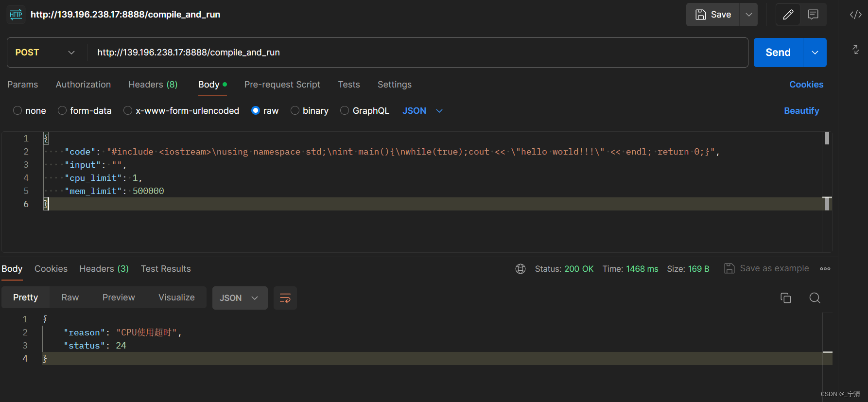Open the Pre-request Script tab
The height and width of the screenshot is (402, 868).
pos(282,85)
